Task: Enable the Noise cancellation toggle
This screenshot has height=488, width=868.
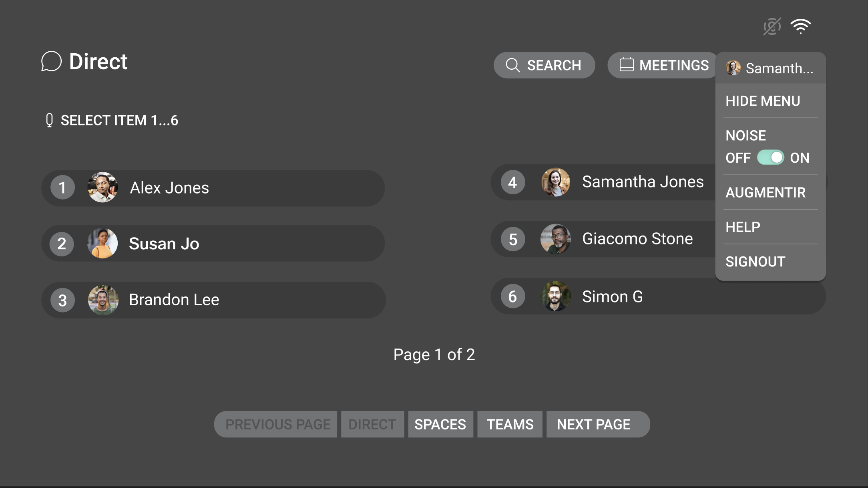Action: [x=770, y=157]
